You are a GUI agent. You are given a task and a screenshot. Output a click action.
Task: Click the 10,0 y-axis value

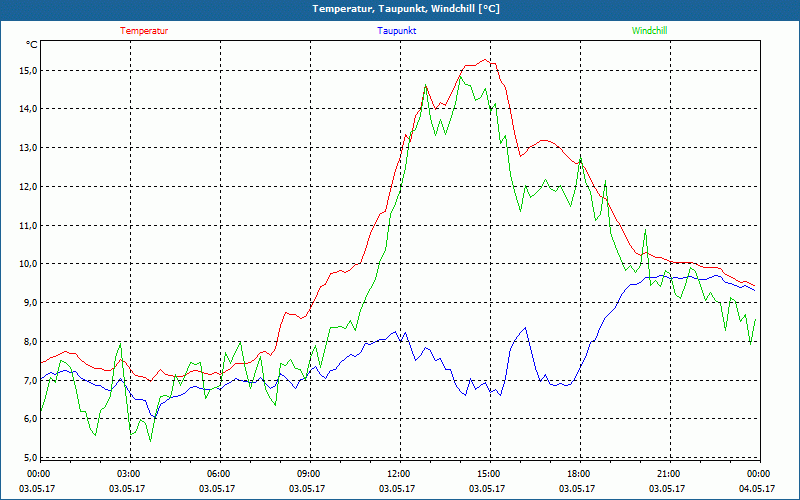coord(29,264)
